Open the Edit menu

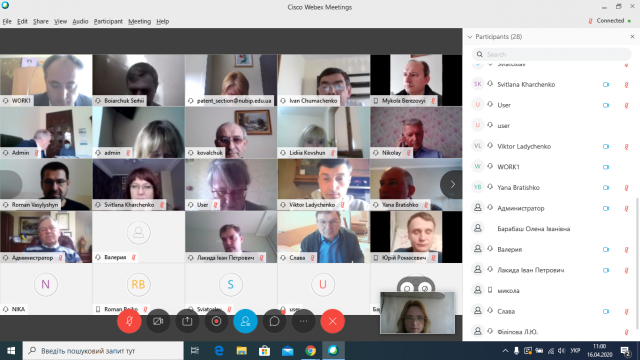[22, 21]
